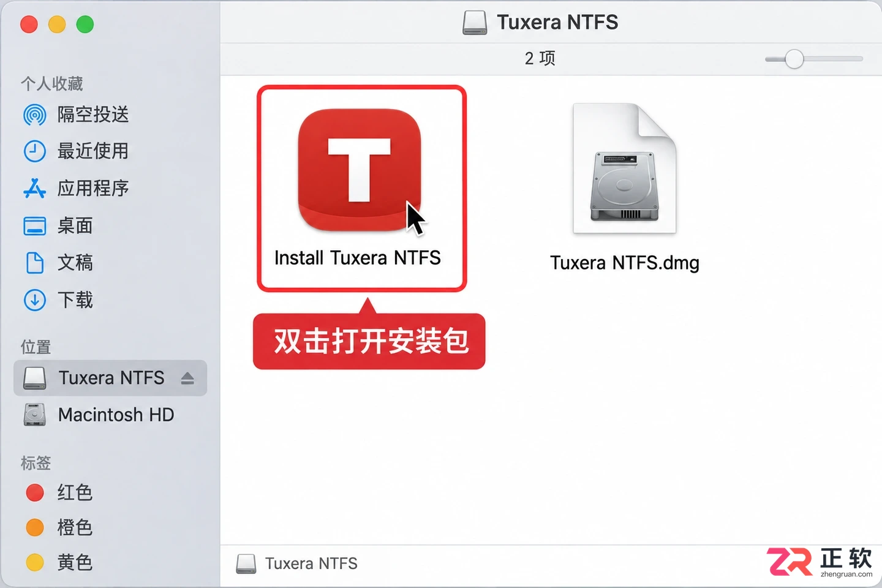
Task: Click the 位置 section header
Action: pyautogui.click(x=36, y=347)
